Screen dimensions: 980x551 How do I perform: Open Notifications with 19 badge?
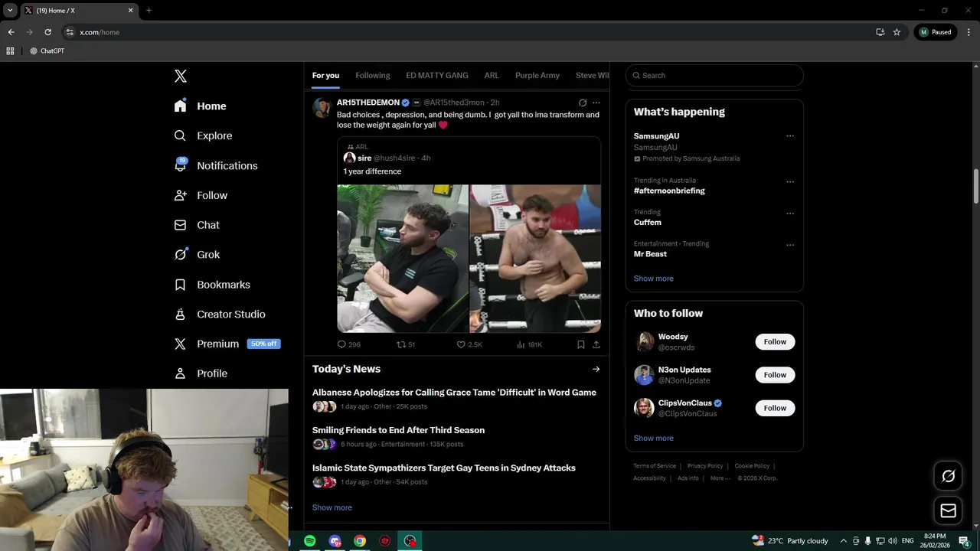tap(215, 165)
